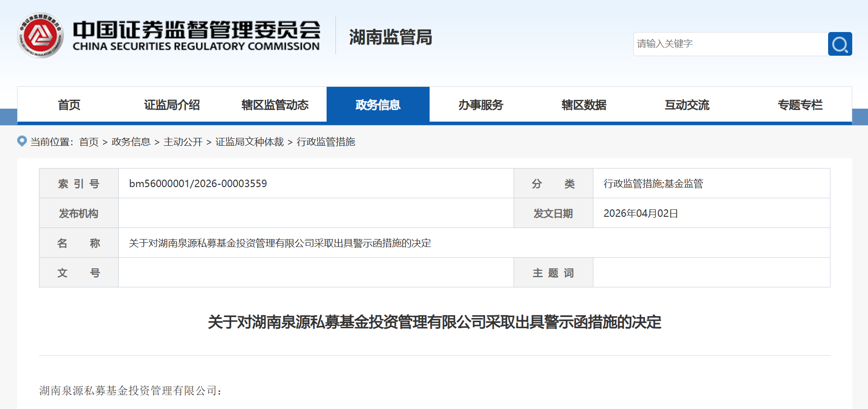Open the 证监局介绍 navigation tab
Image resolution: width=868 pixels, height=409 pixels.
click(172, 105)
